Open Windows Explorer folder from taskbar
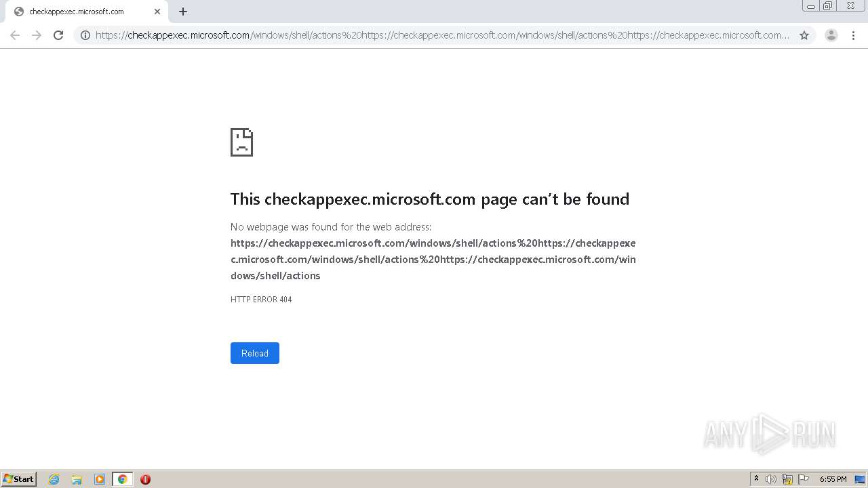 (77, 479)
